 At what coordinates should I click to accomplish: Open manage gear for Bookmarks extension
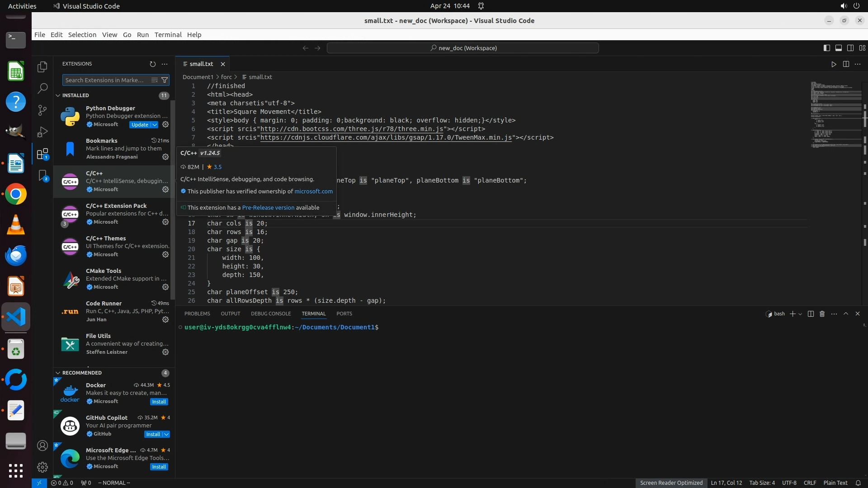pyautogui.click(x=165, y=157)
